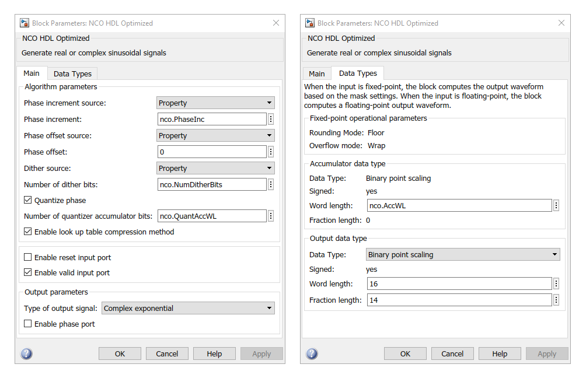The width and height of the screenshot is (586, 392).
Task: Open the Phase increment options menu button
Action: [x=271, y=119]
